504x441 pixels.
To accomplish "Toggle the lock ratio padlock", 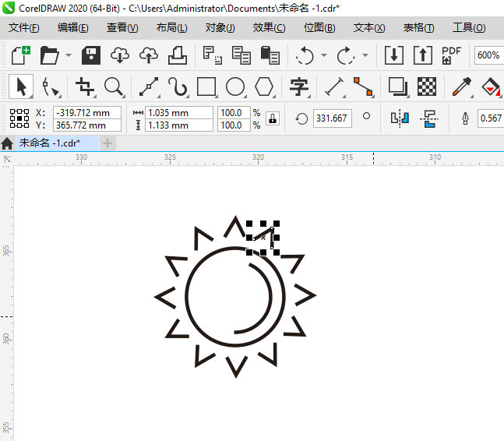I will pos(272,118).
